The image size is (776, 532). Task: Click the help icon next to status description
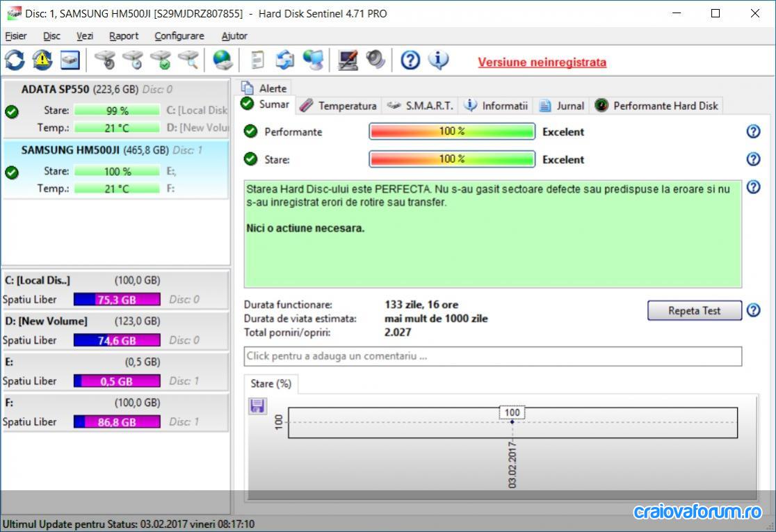pos(753,187)
